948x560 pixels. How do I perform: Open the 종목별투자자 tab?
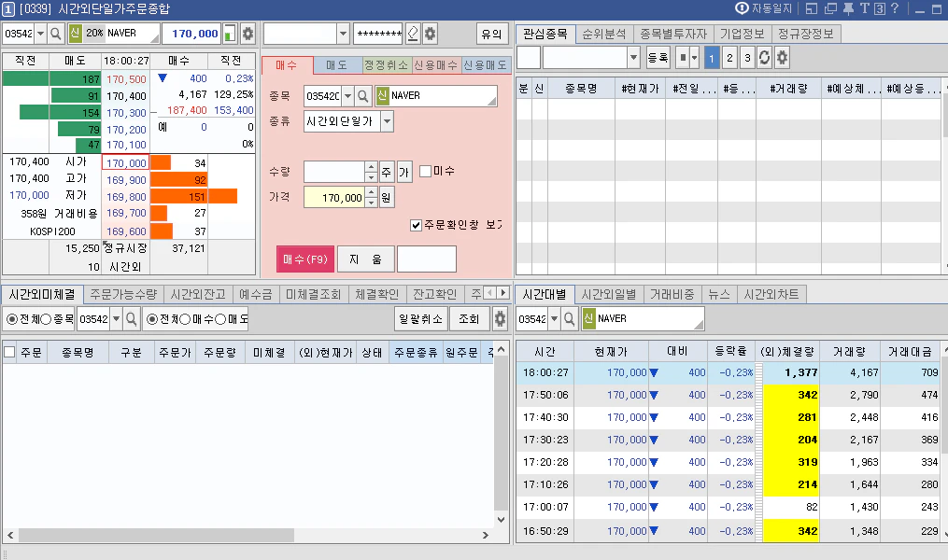coord(673,34)
